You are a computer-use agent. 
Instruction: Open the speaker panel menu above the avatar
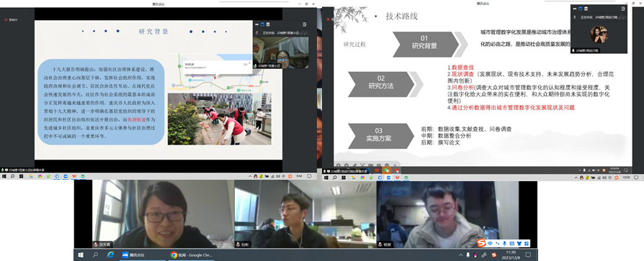622,8
